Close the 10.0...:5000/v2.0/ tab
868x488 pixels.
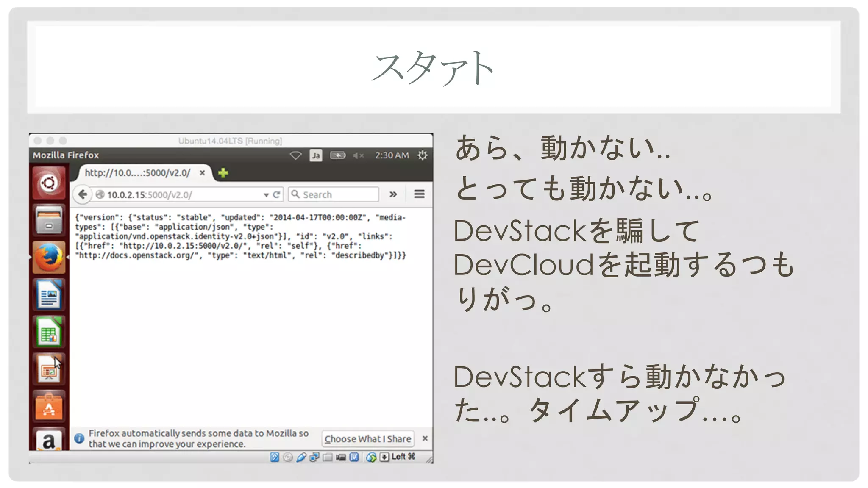202,173
